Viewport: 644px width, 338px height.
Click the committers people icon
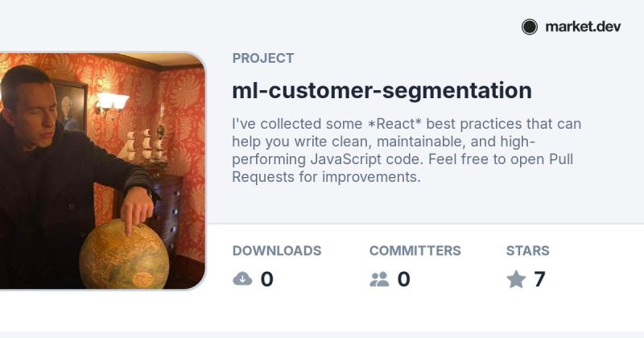click(379, 279)
